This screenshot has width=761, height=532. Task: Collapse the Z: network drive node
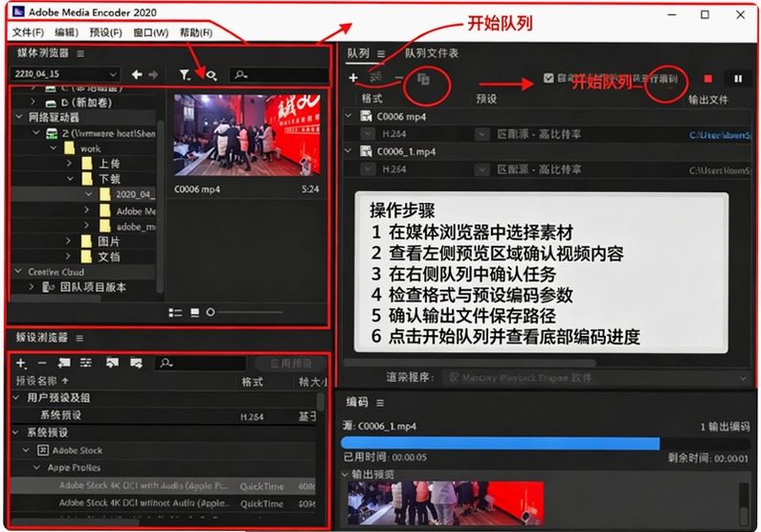(x=36, y=132)
